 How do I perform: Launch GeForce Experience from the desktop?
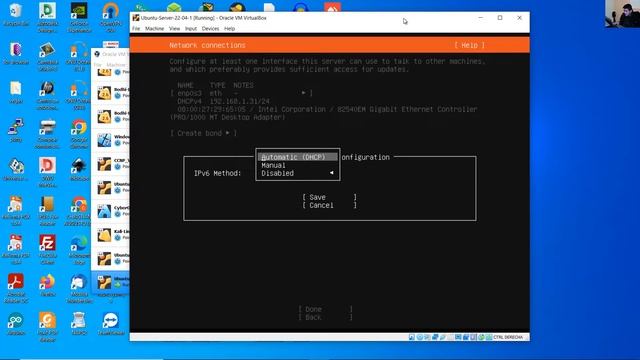pos(79,17)
